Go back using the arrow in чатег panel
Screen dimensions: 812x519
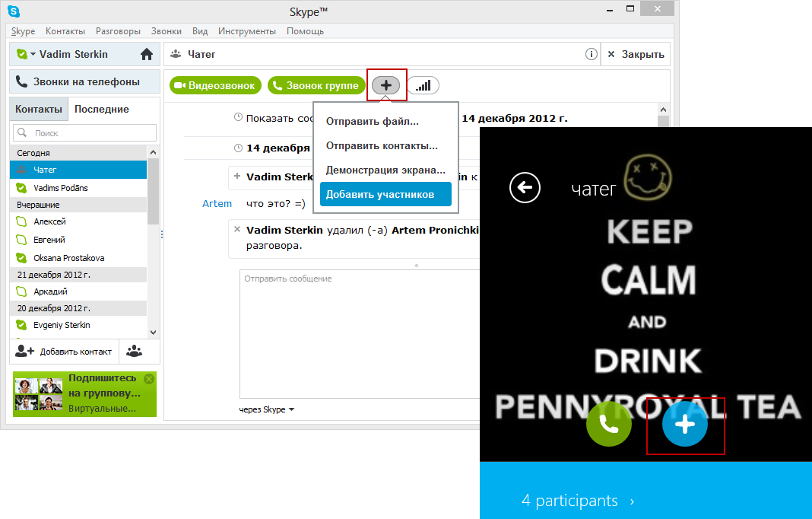point(525,187)
